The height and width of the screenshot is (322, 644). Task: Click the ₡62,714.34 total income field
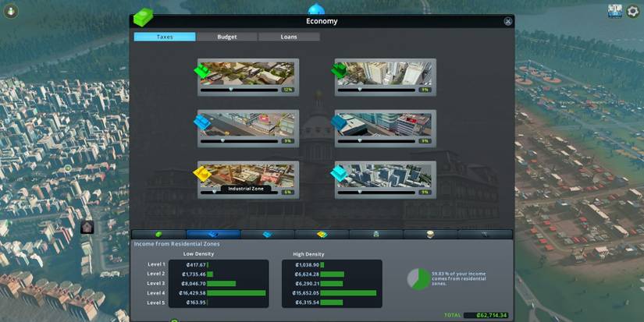486,316
